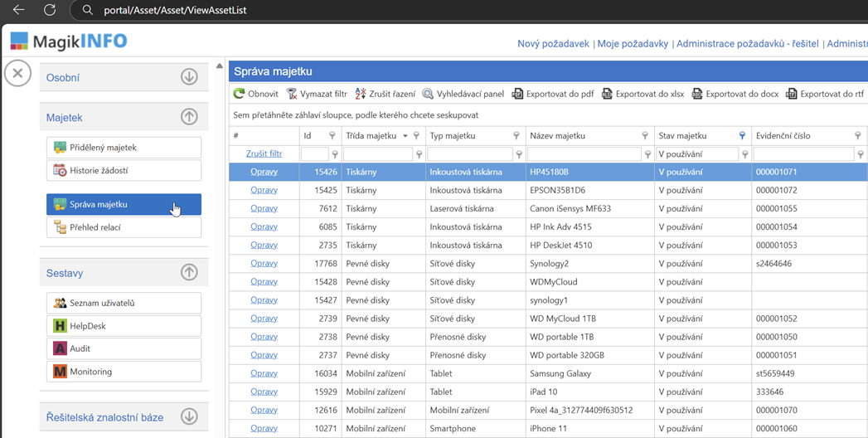Open filter pin in Třída majetku header
868x438 pixels.
tap(416, 136)
